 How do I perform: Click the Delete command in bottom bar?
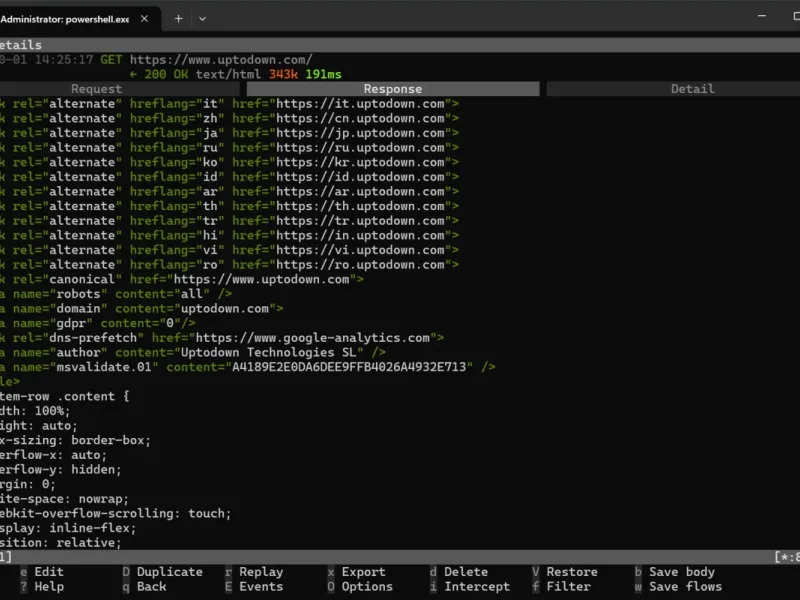point(466,572)
